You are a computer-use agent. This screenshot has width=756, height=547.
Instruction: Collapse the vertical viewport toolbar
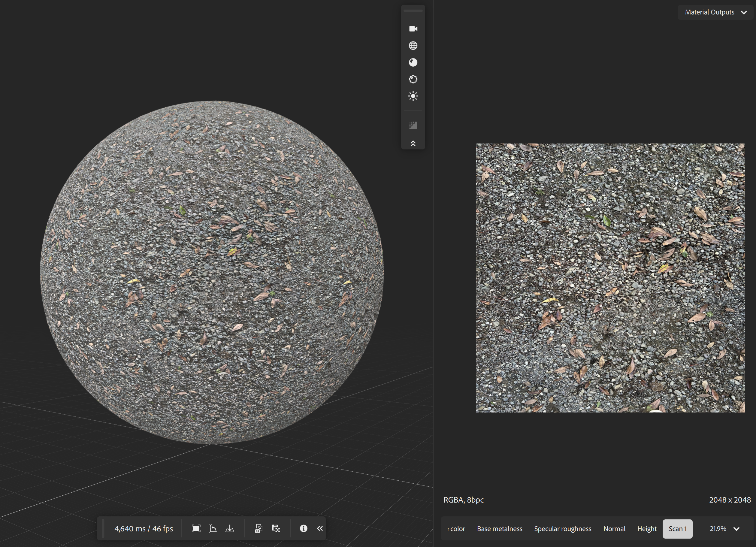tap(413, 144)
